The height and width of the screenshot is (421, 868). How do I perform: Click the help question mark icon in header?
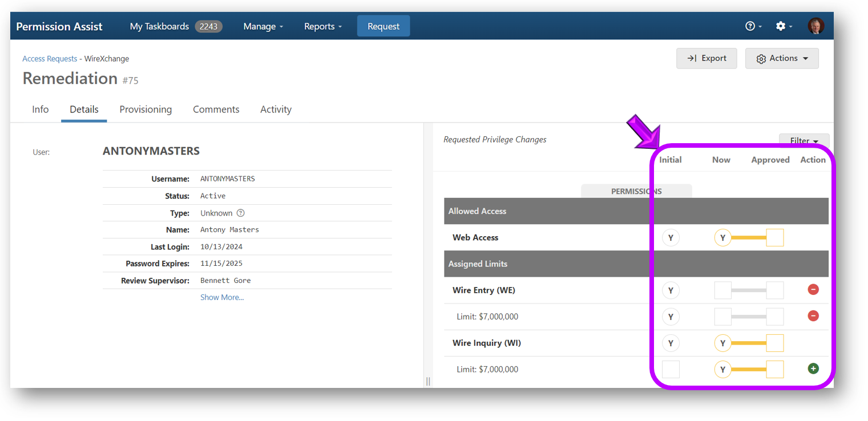click(750, 26)
